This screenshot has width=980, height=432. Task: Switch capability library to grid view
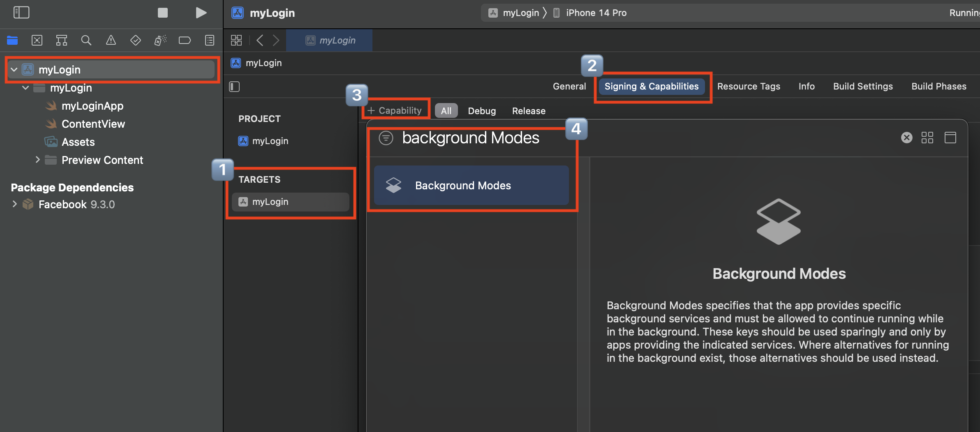pyautogui.click(x=927, y=138)
